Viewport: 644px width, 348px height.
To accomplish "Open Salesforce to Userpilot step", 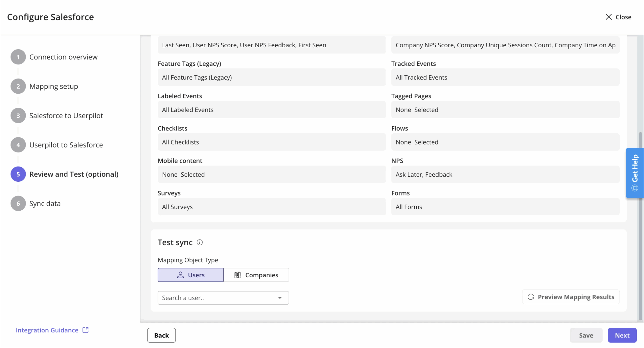I will (66, 115).
